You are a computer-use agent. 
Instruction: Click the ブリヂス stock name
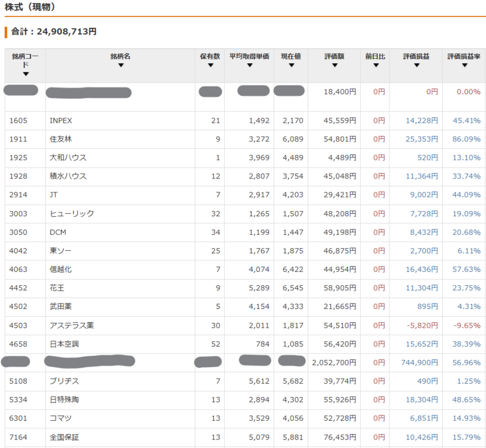64,381
